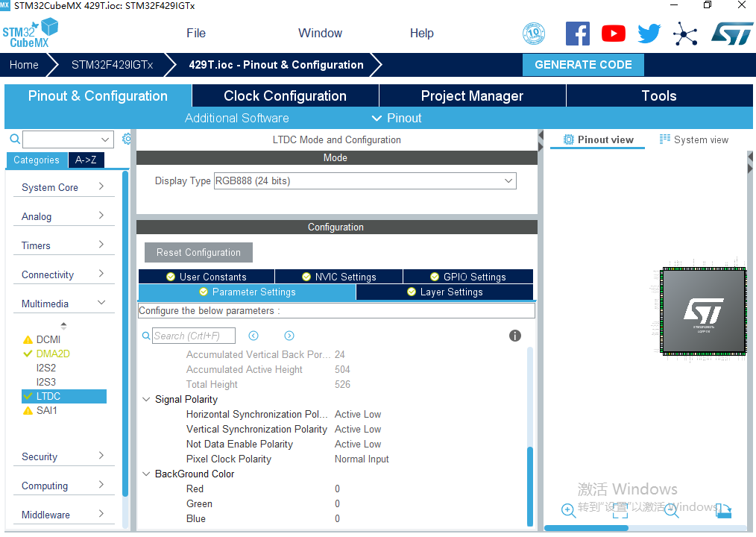The image size is (756, 537).
Task: Click the fit-to-view pinout icon
Action: 620,510
